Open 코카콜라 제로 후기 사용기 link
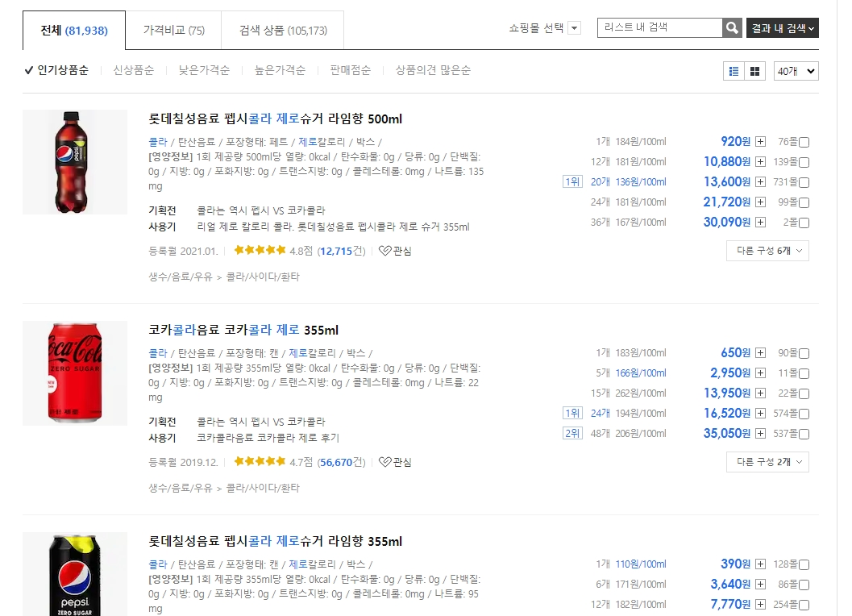This screenshot has height=616, width=852. click(268, 438)
